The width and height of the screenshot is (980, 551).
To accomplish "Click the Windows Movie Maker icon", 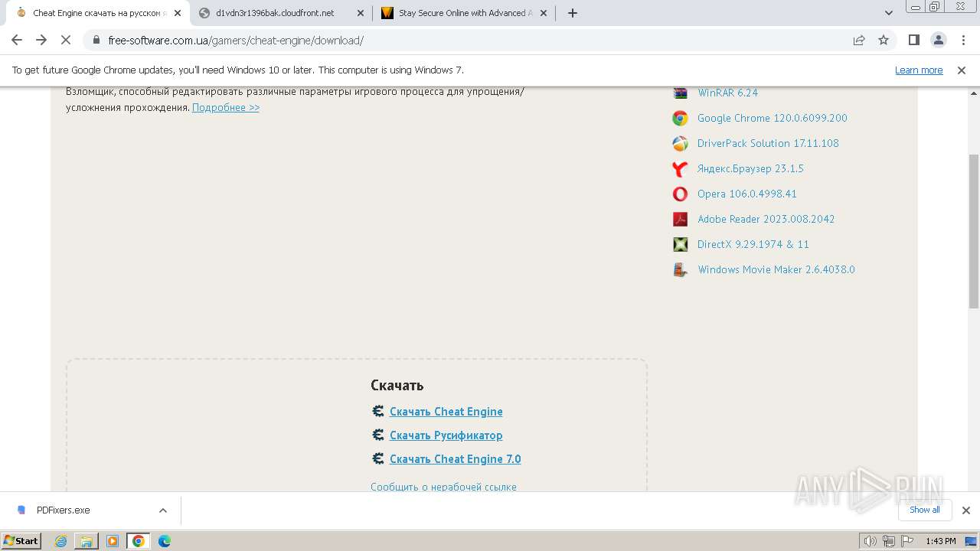I will click(680, 269).
